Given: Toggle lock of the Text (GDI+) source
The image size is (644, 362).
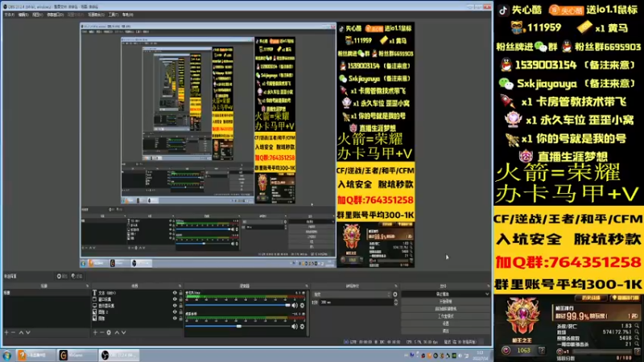Looking at the screenshot, I should [x=180, y=293].
